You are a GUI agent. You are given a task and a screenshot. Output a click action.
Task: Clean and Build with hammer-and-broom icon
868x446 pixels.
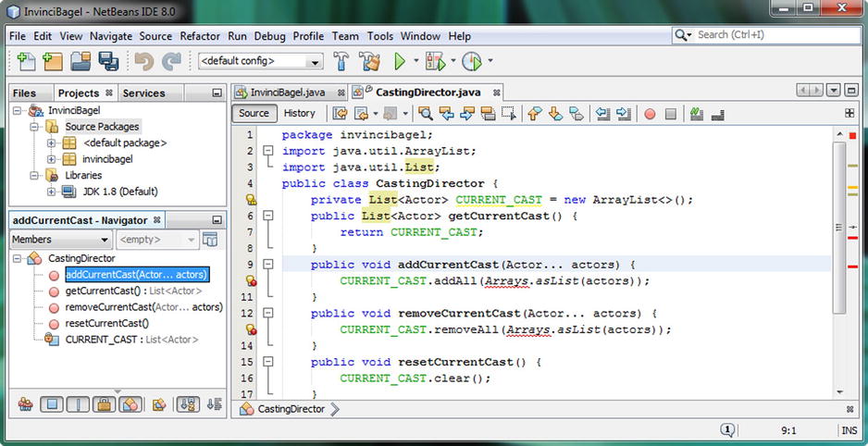click(x=369, y=61)
